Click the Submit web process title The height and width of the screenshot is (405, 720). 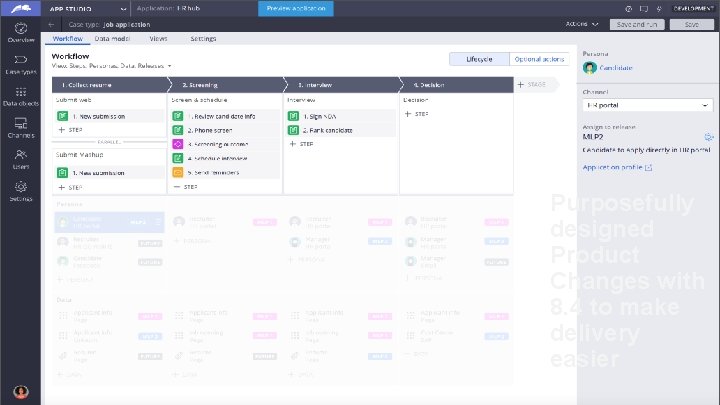[73, 100]
